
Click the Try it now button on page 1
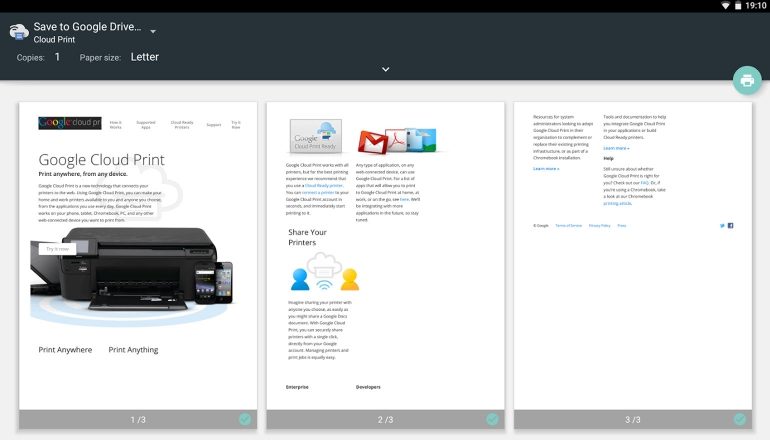tap(57, 248)
